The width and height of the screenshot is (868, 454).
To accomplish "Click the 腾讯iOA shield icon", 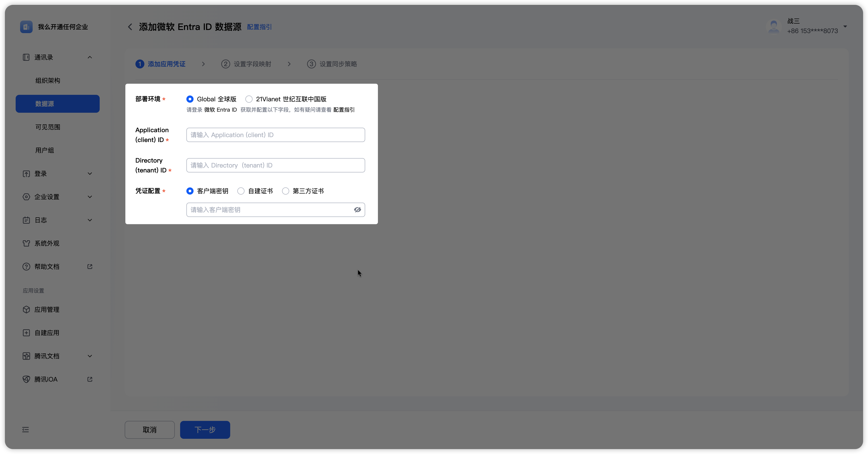I will coord(26,379).
